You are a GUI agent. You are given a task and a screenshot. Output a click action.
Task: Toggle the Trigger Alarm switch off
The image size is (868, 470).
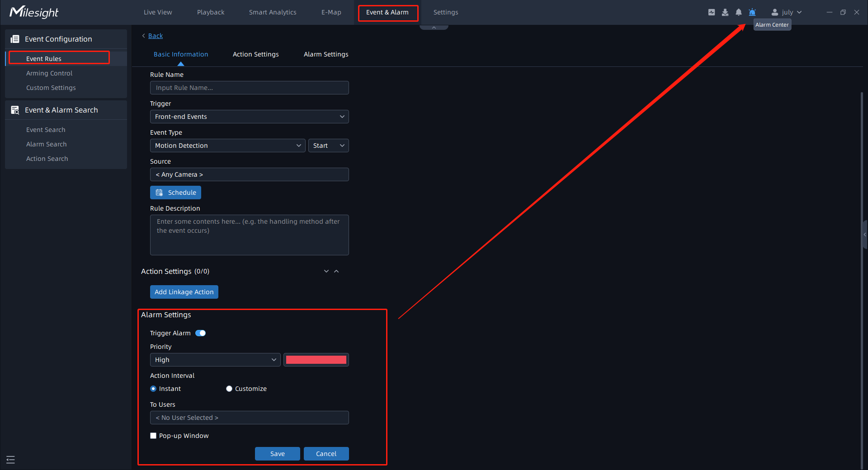[x=200, y=333]
